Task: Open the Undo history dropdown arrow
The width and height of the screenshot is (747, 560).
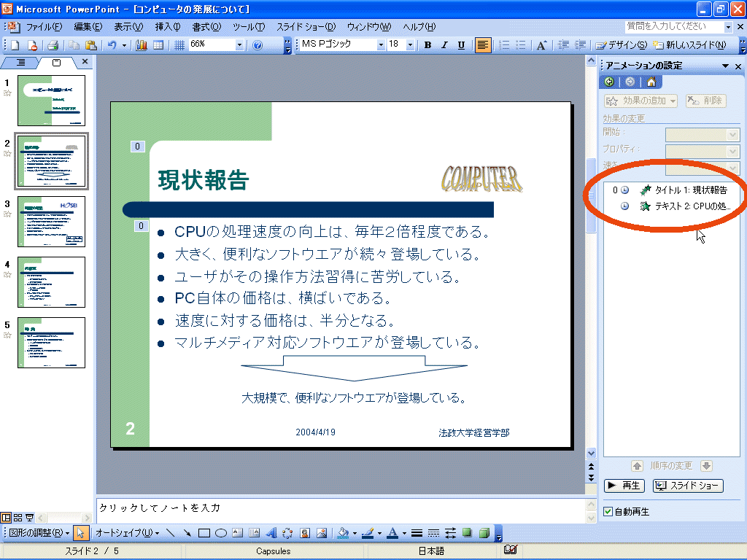Action: pos(124,45)
